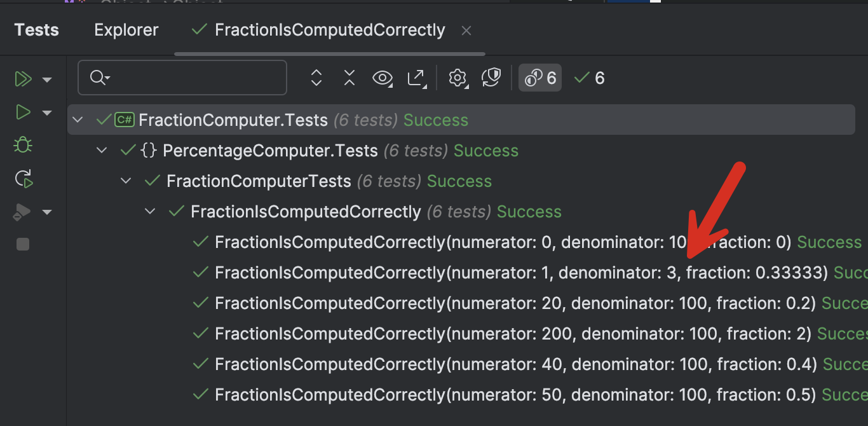This screenshot has width=868, height=426.
Task: Collapse all tree nodes with the collapse icon
Action: pyautogui.click(x=349, y=78)
